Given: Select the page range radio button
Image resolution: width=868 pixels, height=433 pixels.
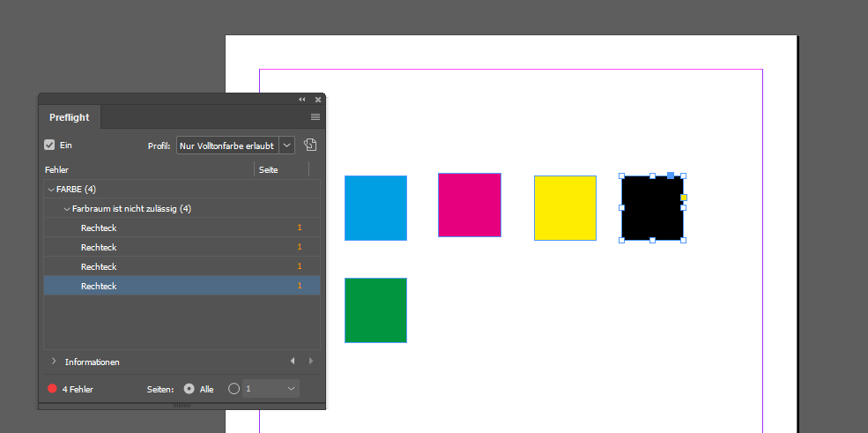Looking at the screenshot, I should point(234,389).
